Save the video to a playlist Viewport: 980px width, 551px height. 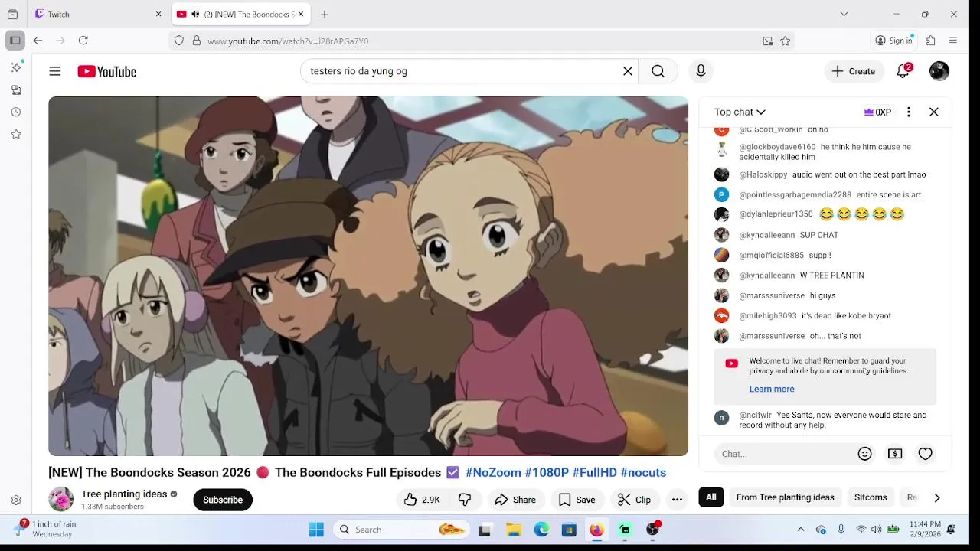click(x=577, y=500)
